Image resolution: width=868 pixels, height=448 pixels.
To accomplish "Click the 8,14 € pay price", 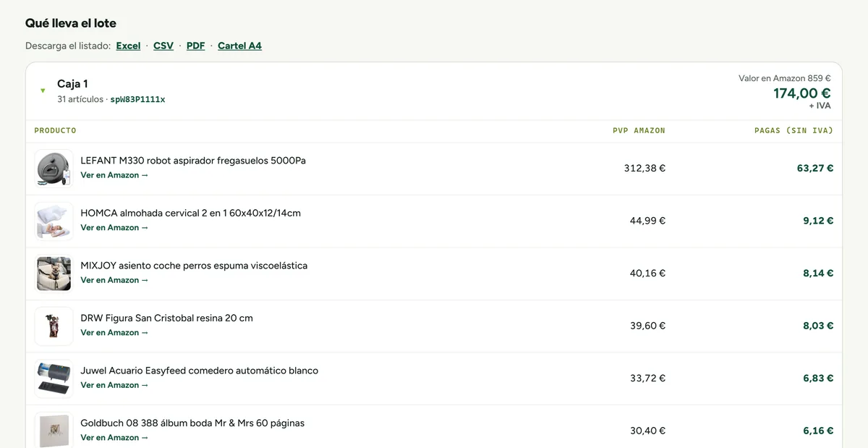I will click(818, 273).
